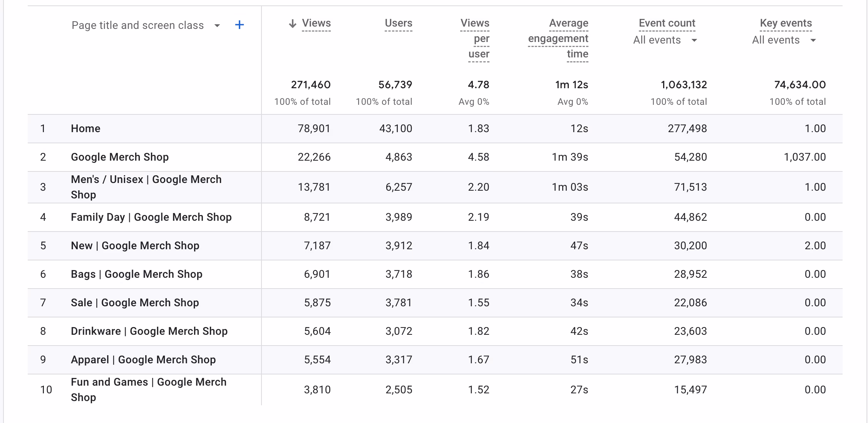Click Home event count 277,498

(x=687, y=129)
